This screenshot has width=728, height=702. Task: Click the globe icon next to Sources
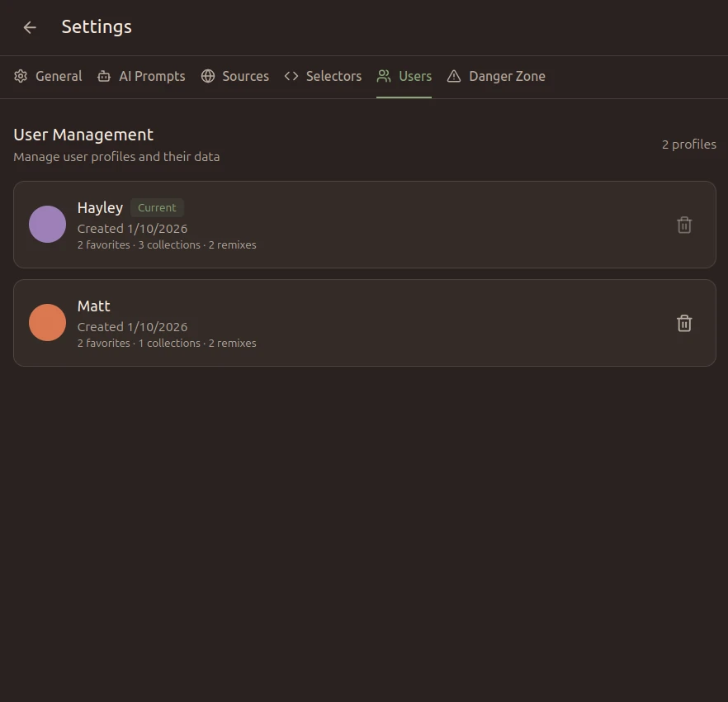click(206, 76)
